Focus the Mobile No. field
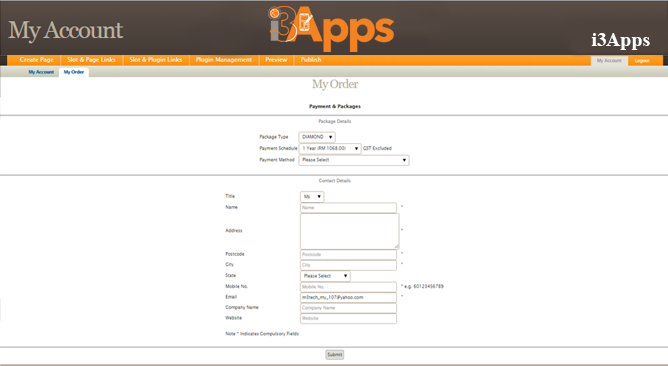668x366 pixels. pos(348,287)
